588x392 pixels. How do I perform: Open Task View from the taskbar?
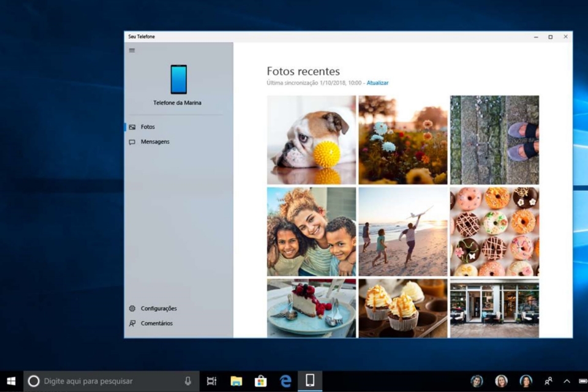211,381
